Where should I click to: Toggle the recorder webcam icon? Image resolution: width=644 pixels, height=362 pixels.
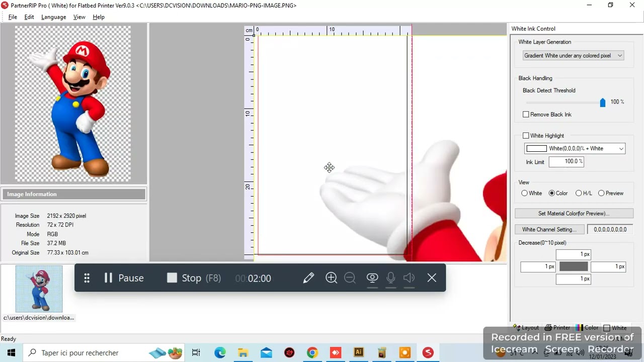(372, 278)
